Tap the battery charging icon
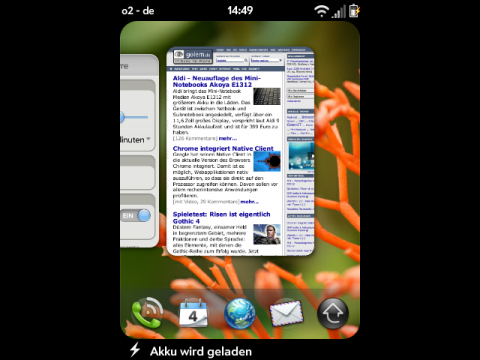480x360 pixels. [354, 11]
